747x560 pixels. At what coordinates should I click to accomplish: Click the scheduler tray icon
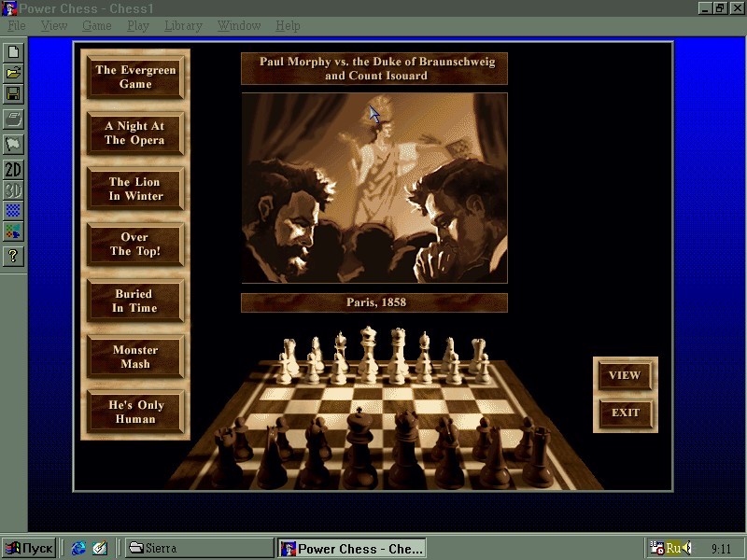[657, 548]
